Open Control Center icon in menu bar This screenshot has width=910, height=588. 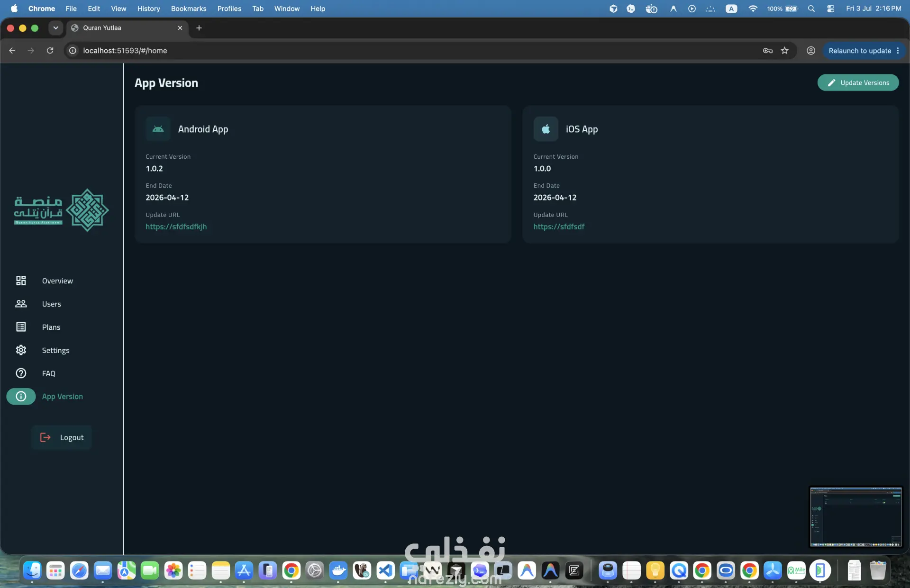(830, 9)
